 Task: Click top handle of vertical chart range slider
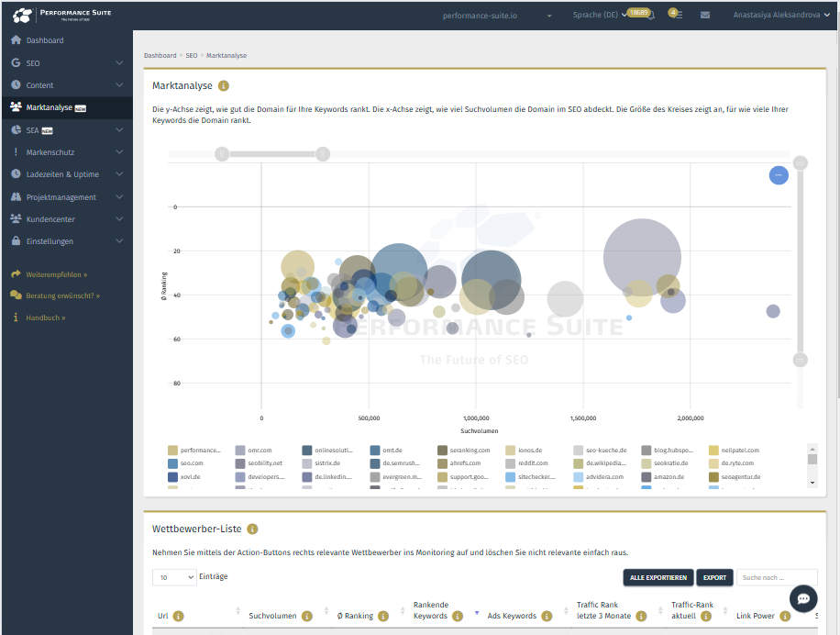800,163
